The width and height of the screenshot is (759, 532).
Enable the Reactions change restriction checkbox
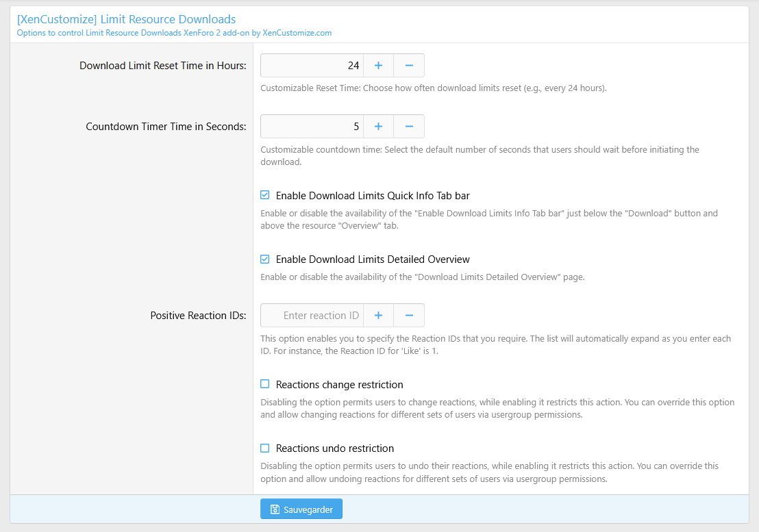pos(265,384)
